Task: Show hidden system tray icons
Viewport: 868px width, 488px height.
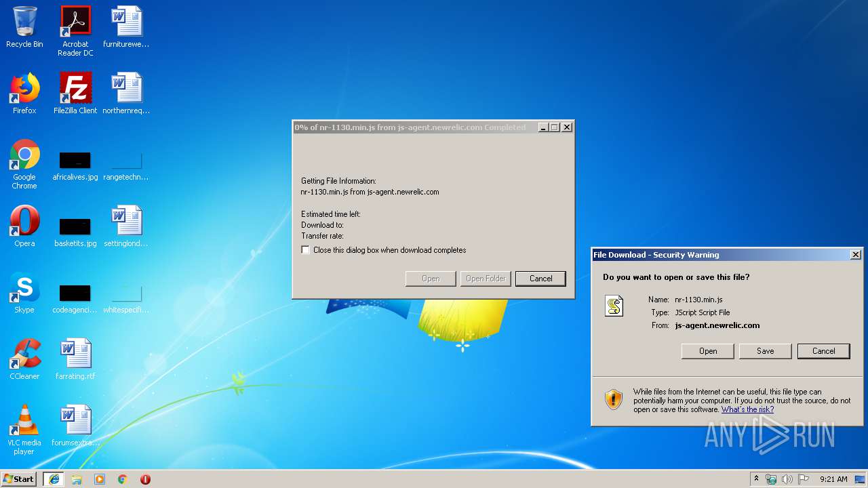Action: click(756, 479)
